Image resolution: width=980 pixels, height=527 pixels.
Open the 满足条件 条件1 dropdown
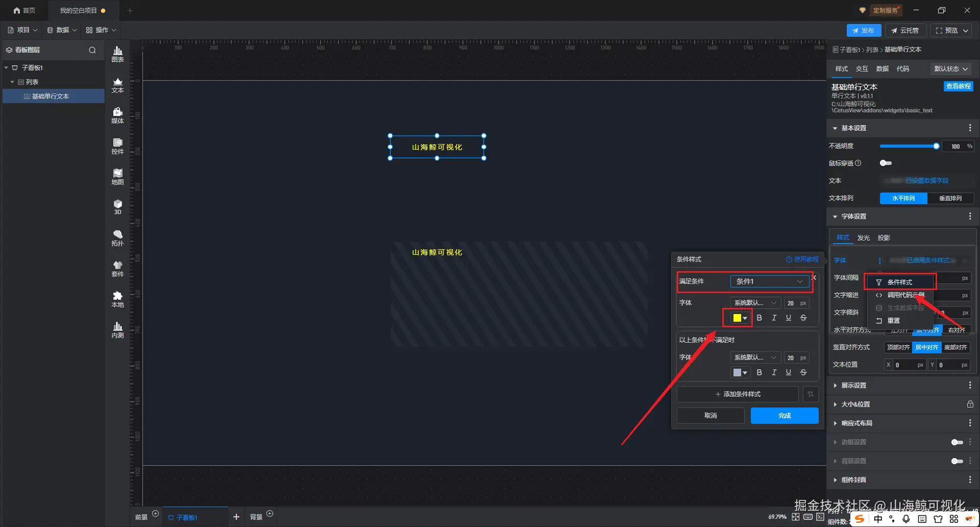[769, 281]
